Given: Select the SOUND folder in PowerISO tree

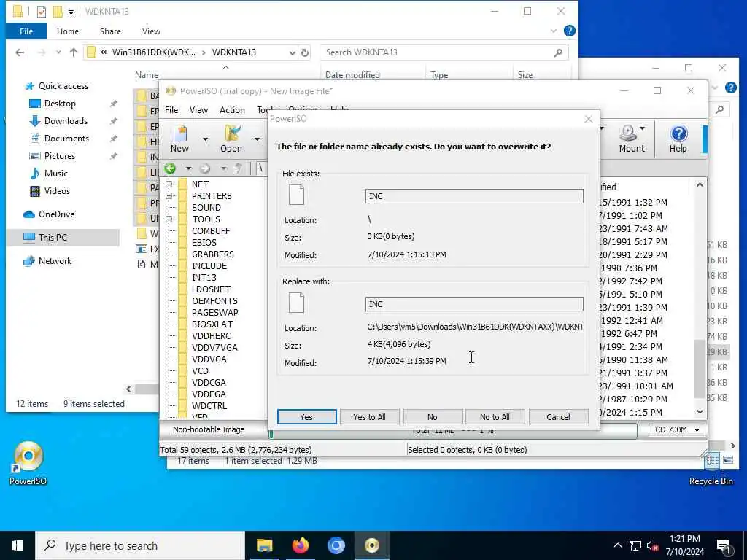Looking at the screenshot, I should pos(206,208).
